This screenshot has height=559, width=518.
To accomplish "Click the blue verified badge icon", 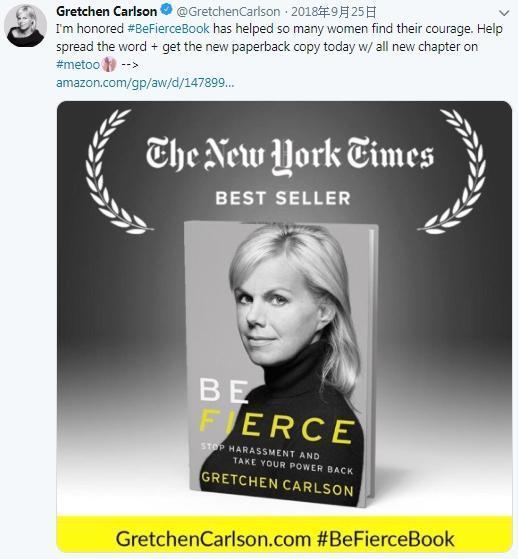I will [x=166, y=10].
